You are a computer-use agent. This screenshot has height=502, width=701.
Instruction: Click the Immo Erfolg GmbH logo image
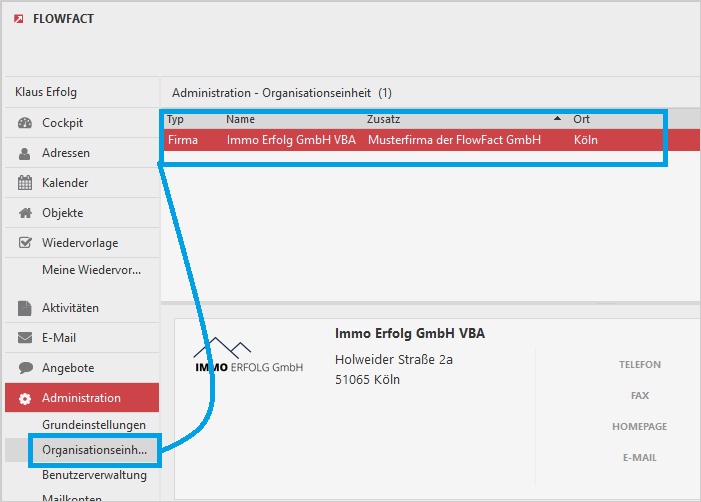tap(248, 355)
